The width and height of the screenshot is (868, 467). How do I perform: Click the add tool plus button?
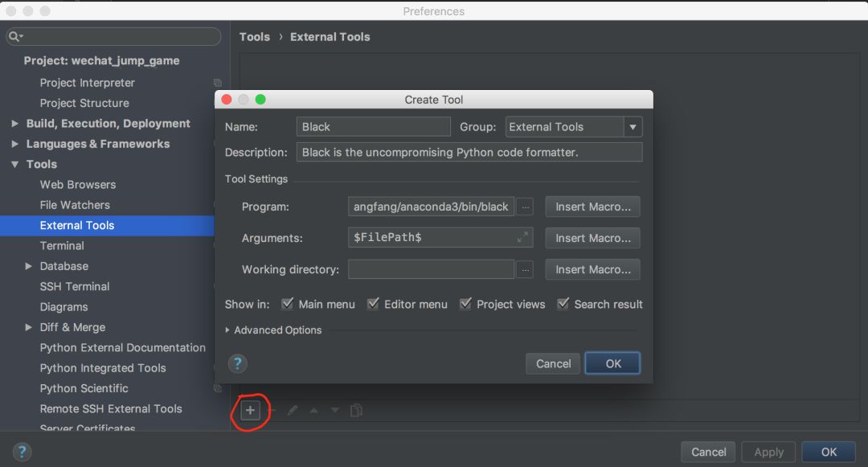(250, 411)
